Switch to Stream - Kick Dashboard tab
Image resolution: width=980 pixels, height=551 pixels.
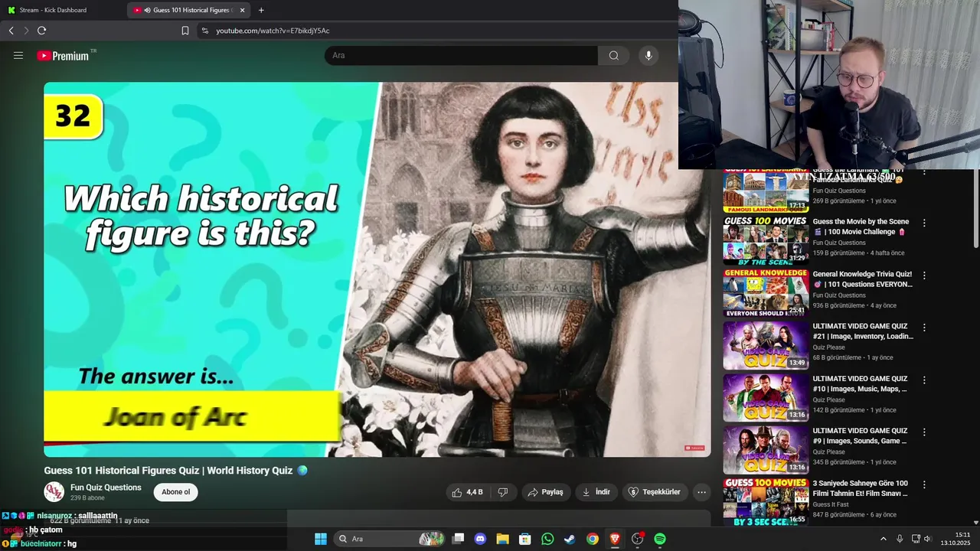point(63,10)
